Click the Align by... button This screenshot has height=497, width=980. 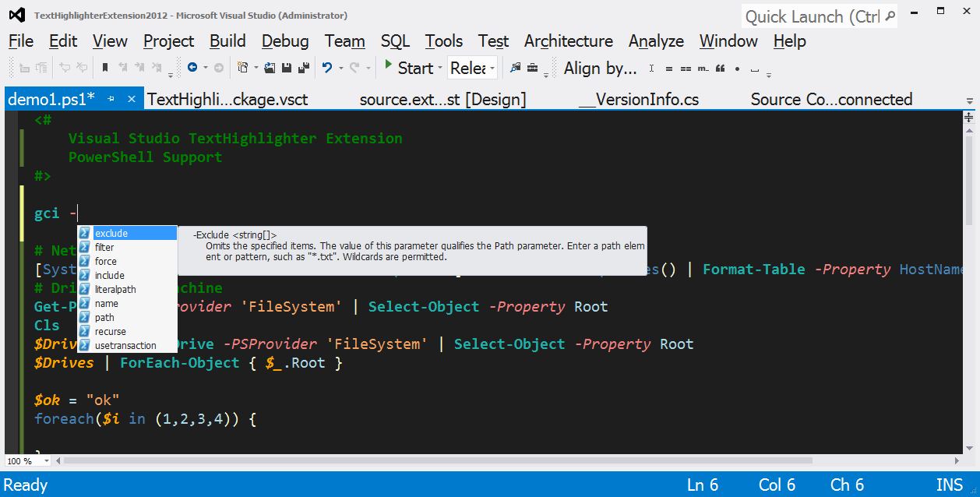point(600,68)
